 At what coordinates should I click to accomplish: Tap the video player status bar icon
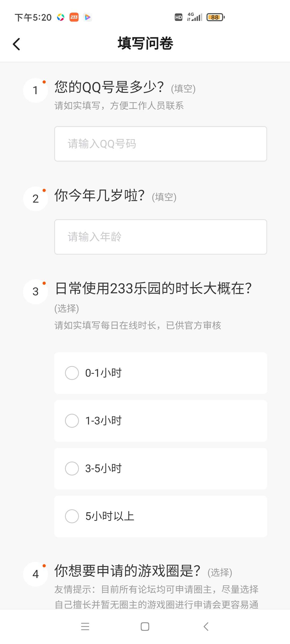(x=88, y=17)
